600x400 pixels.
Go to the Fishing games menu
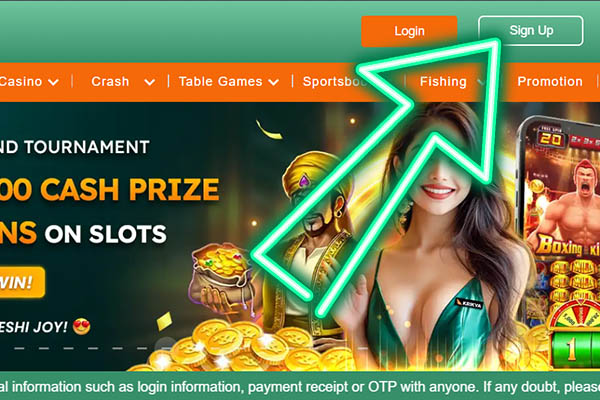[443, 82]
